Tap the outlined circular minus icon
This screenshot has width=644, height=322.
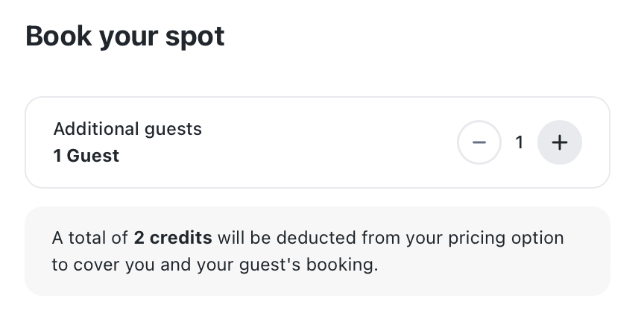point(479,142)
